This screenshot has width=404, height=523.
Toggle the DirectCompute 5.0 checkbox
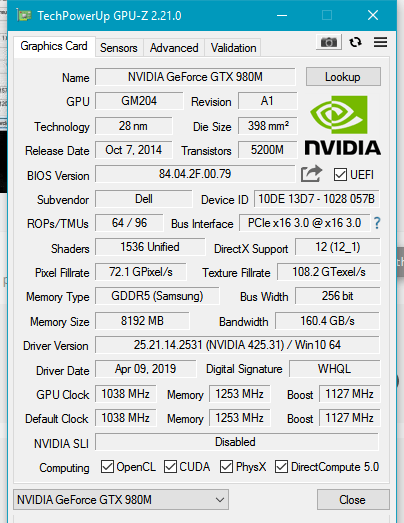click(281, 467)
